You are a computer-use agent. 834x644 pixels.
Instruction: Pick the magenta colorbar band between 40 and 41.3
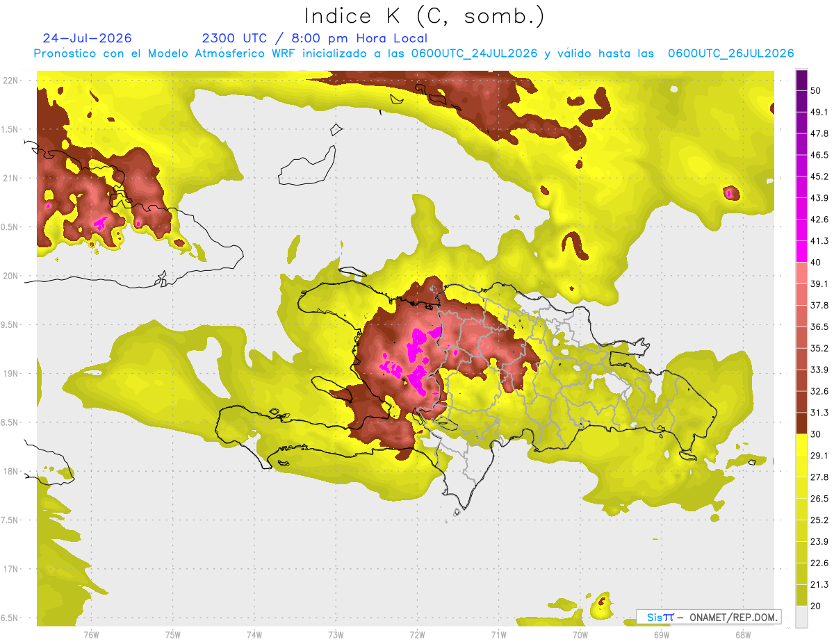801,251
